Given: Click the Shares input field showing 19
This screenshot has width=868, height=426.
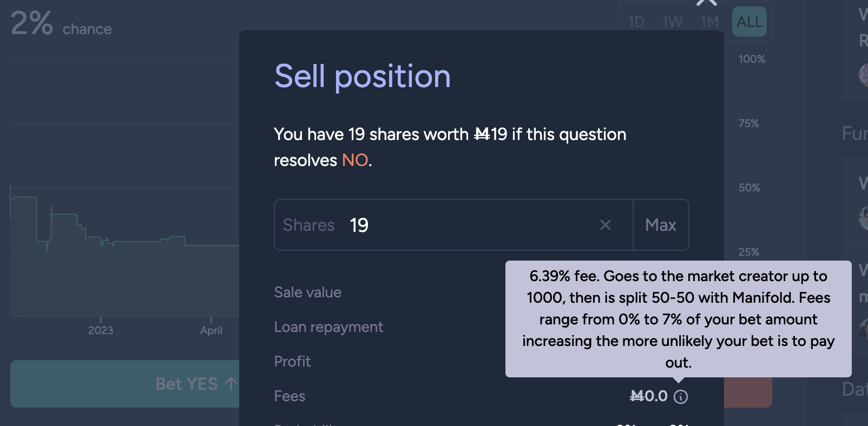Looking at the screenshot, I should [x=453, y=225].
